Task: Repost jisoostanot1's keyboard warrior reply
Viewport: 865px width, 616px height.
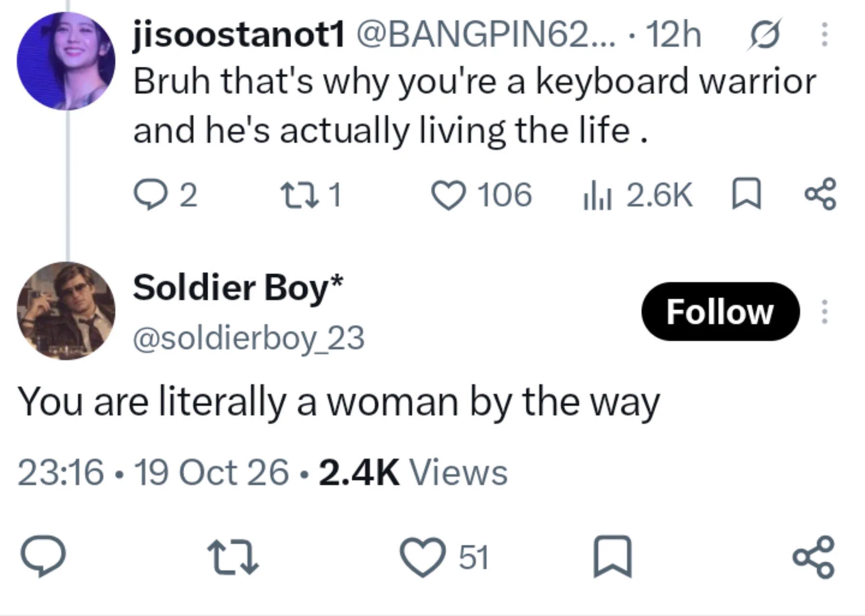Action: click(312, 195)
